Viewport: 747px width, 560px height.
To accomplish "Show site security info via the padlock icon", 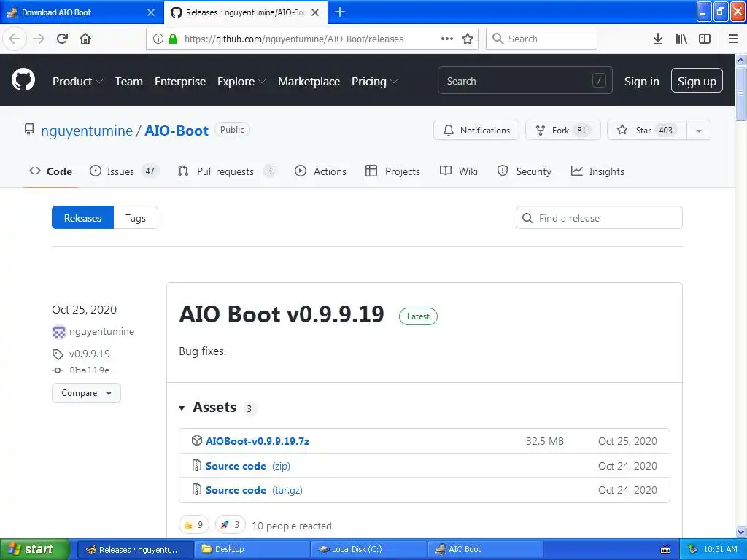I will [173, 39].
